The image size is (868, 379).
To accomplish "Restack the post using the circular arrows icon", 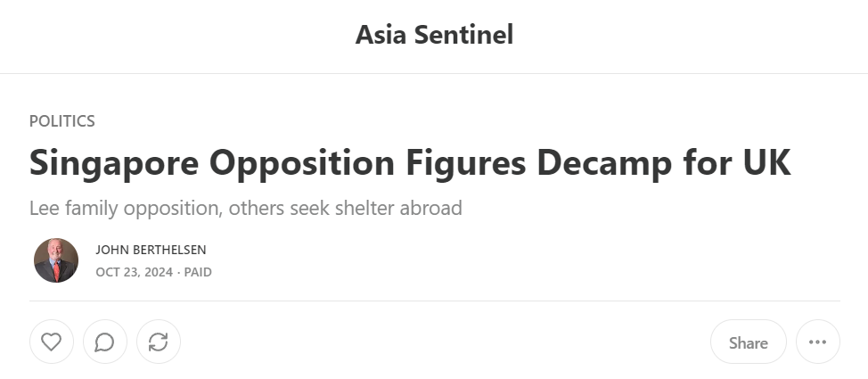I will point(159,342).
